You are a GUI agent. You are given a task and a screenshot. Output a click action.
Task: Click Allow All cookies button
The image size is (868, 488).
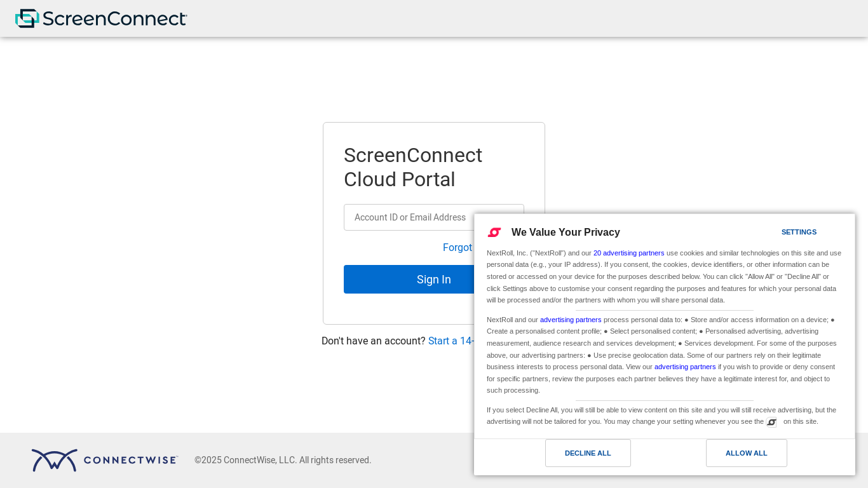point(747,453)
